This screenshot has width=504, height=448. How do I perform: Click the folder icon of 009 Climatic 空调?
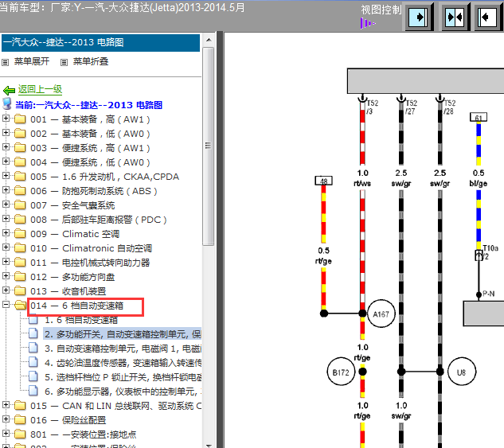(20, 234)
